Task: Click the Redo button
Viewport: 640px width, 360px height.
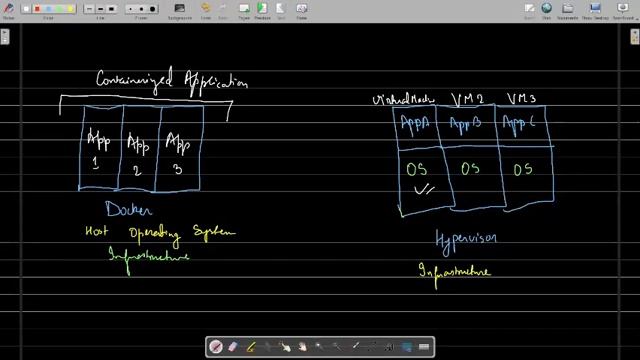Action: (222, 11)
